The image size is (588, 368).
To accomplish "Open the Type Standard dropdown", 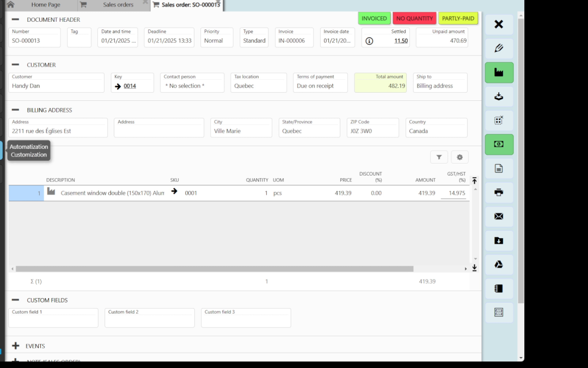I will [x=254, y=38].
